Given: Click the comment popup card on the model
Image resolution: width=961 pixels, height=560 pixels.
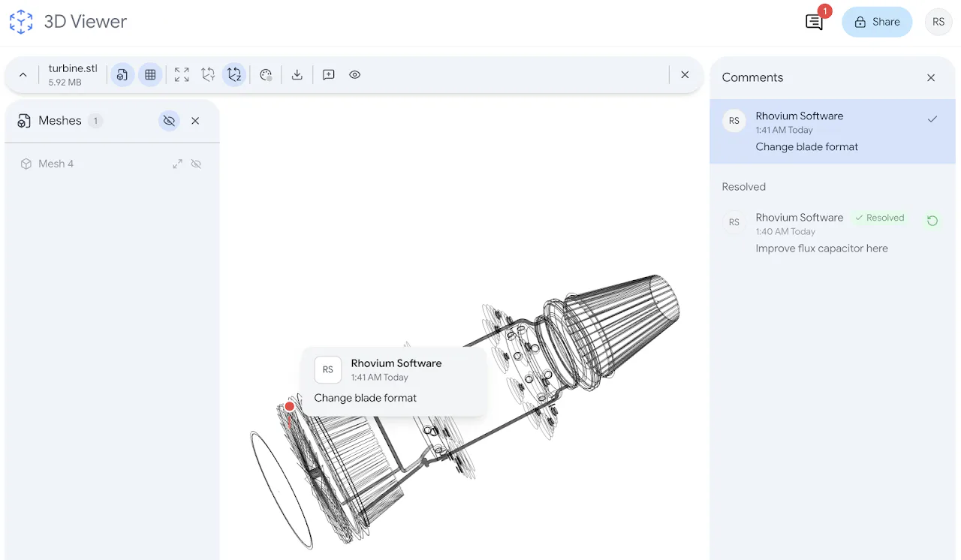Looking at the screenshot, I should click(x=394, y=381).
